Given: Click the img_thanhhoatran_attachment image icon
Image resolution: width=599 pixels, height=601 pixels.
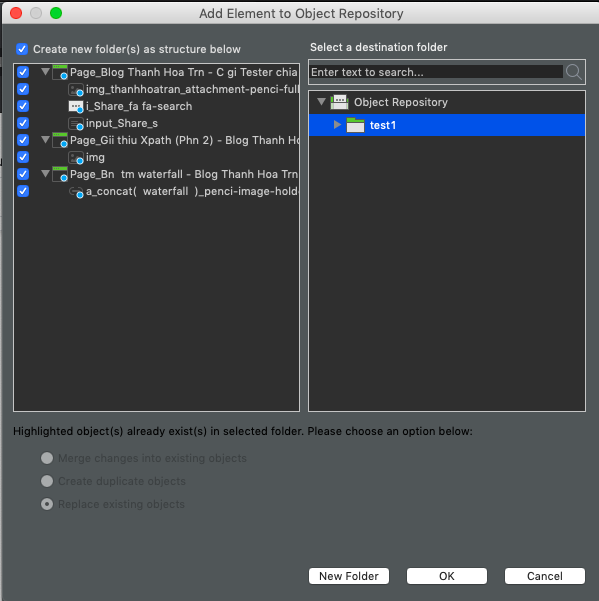Looking at the screenshot, I should (76, 89).
